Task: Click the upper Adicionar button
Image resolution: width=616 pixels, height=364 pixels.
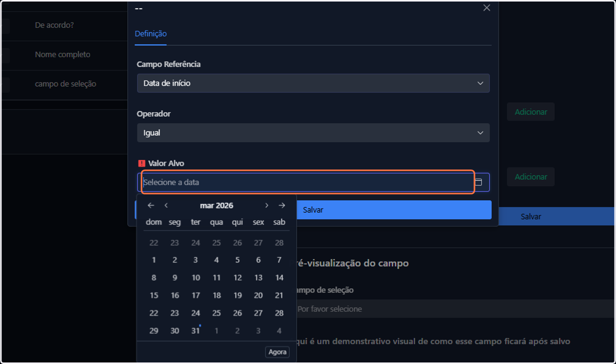Action: pyautogui.click(x=531, y=112)
